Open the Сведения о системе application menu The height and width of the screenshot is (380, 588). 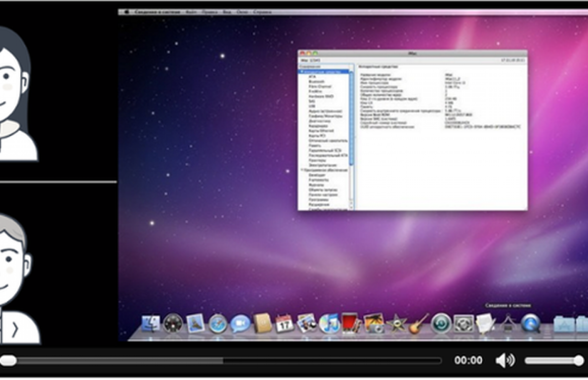[x=157, y=12]
